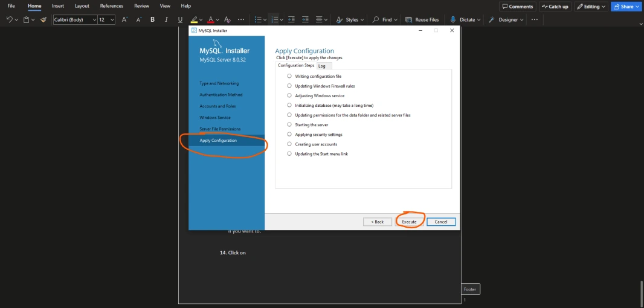
Task: Switch to the View tab
Action: pyautogui.click(x=165, y=6)
